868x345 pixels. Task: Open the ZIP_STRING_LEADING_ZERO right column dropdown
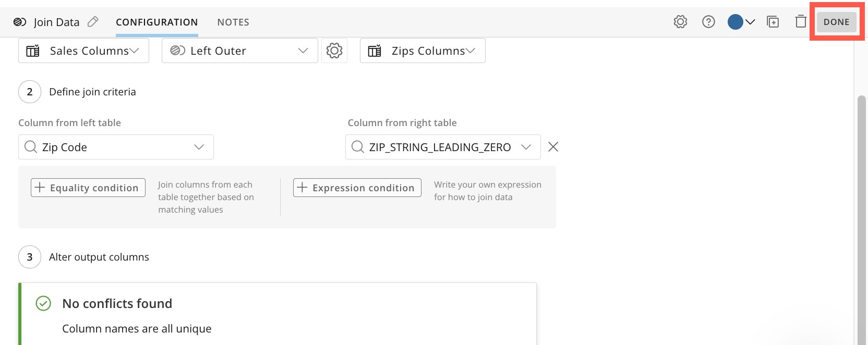[442, 147]
